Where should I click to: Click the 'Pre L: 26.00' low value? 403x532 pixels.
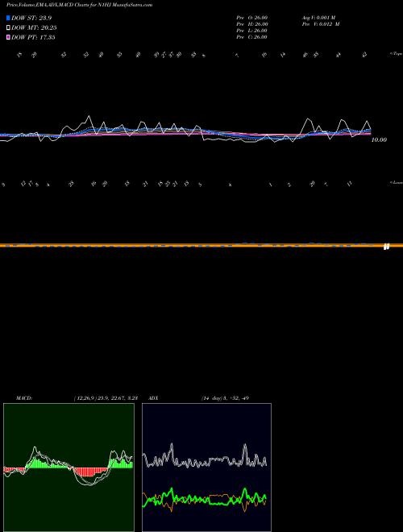point(252,31)
